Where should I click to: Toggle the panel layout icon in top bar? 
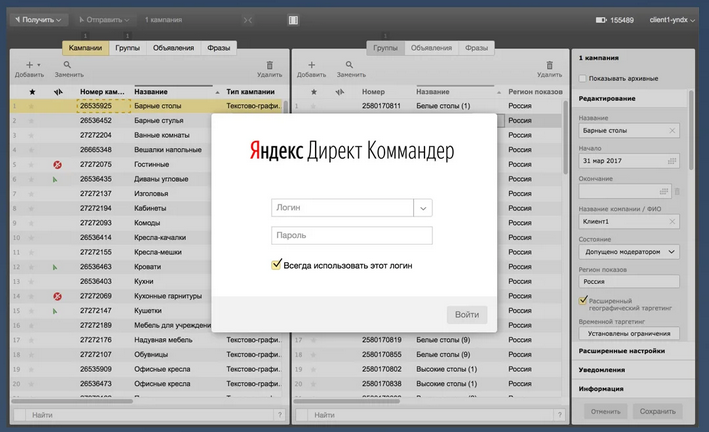coord(293,20)
